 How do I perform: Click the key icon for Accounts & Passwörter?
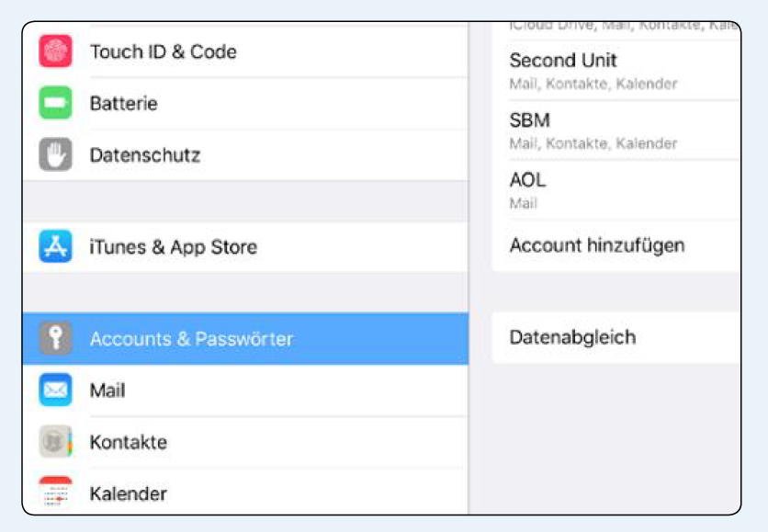point(55,338)
